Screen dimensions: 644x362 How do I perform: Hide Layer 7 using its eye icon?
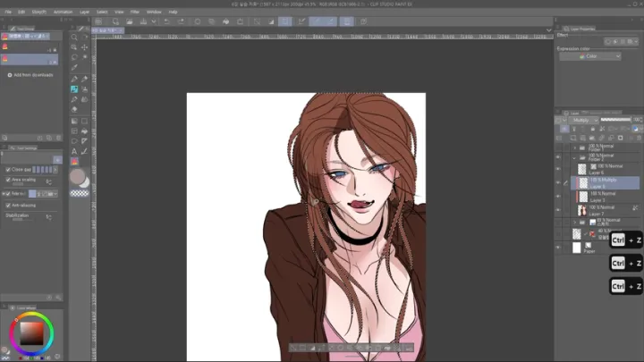[558, 210]
